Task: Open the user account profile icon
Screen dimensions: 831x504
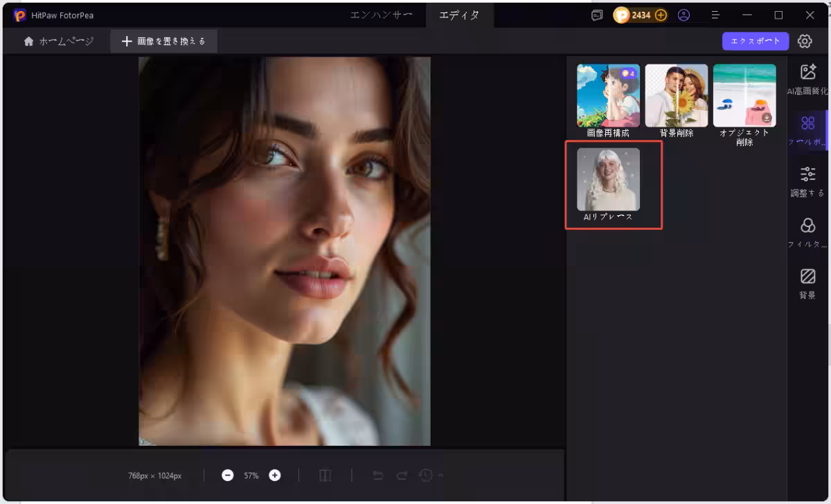Action: 683,15
